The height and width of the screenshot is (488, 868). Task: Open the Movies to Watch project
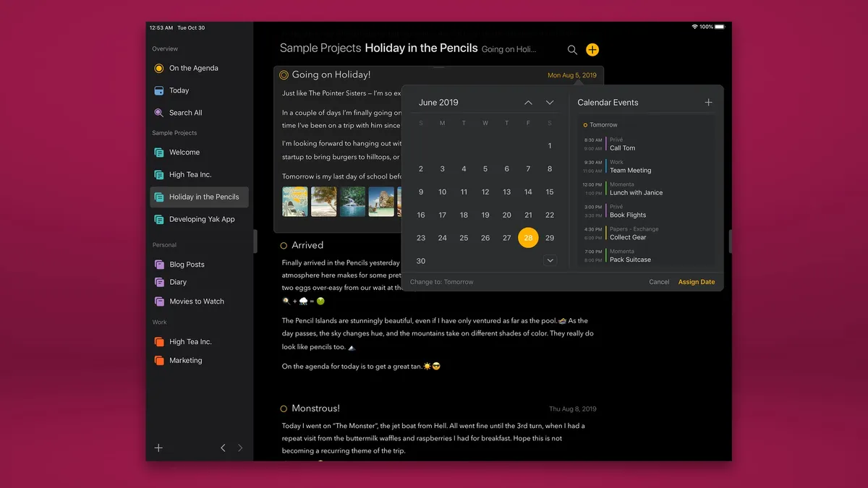coord(196,301)
